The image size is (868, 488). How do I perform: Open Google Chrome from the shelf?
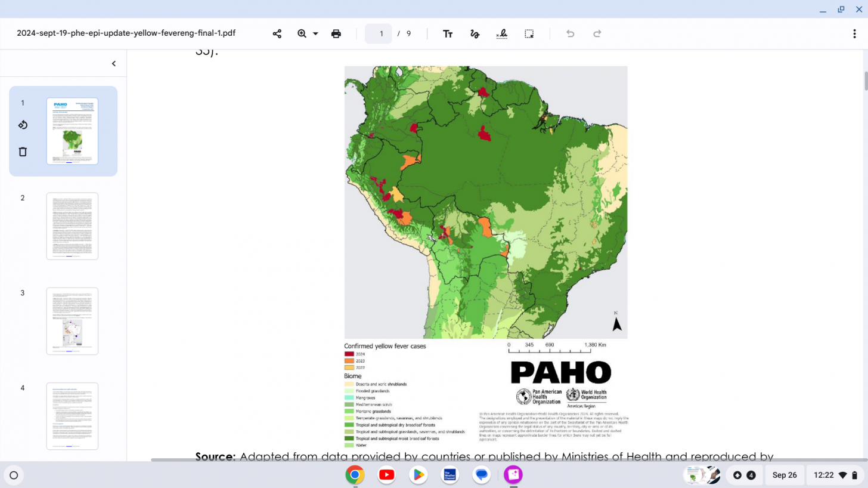tap(355, 475)
